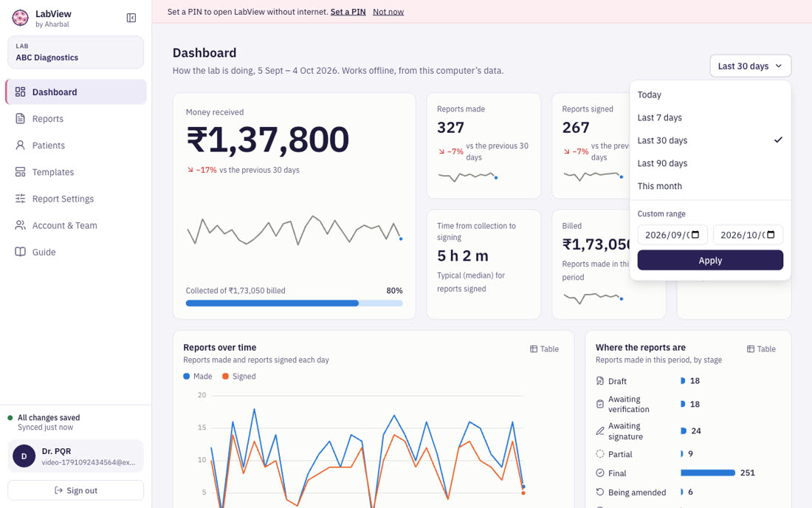
Task: Open Templates via layout icon
Action: click(x=20, y=172)
